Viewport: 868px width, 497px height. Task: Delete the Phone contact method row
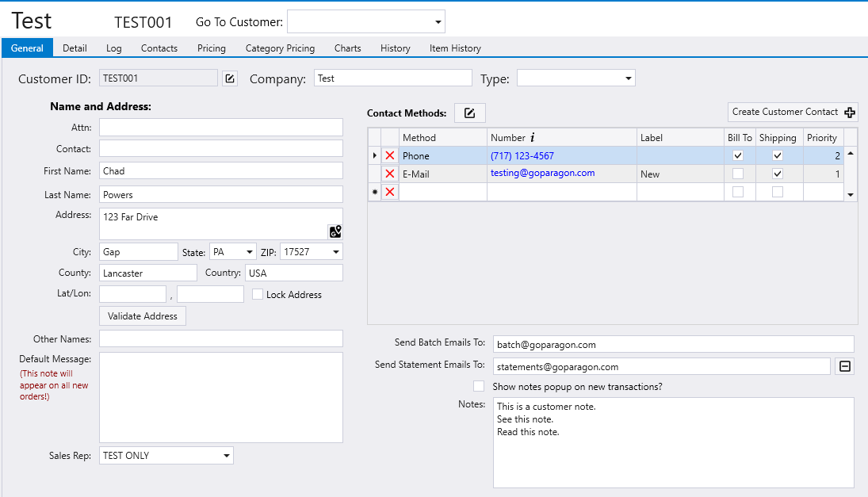pyautogui.click(x=390, y=155)
